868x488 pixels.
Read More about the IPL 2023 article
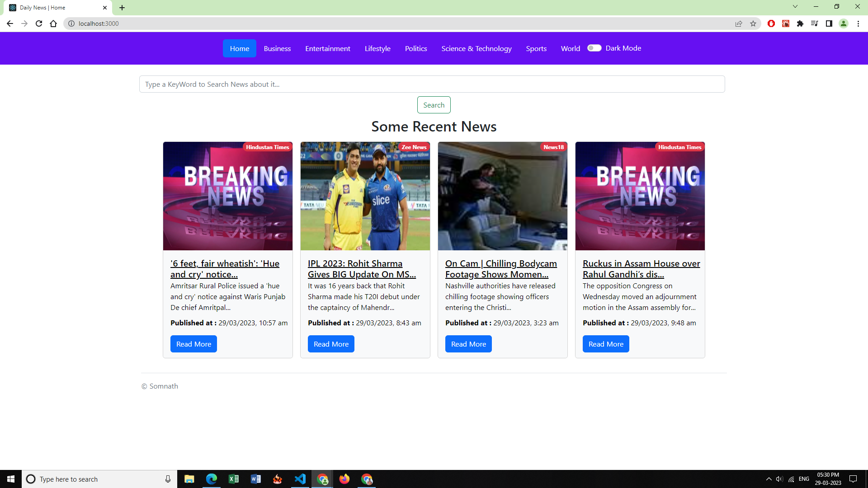pyautogui.click(x=330, y=343)
